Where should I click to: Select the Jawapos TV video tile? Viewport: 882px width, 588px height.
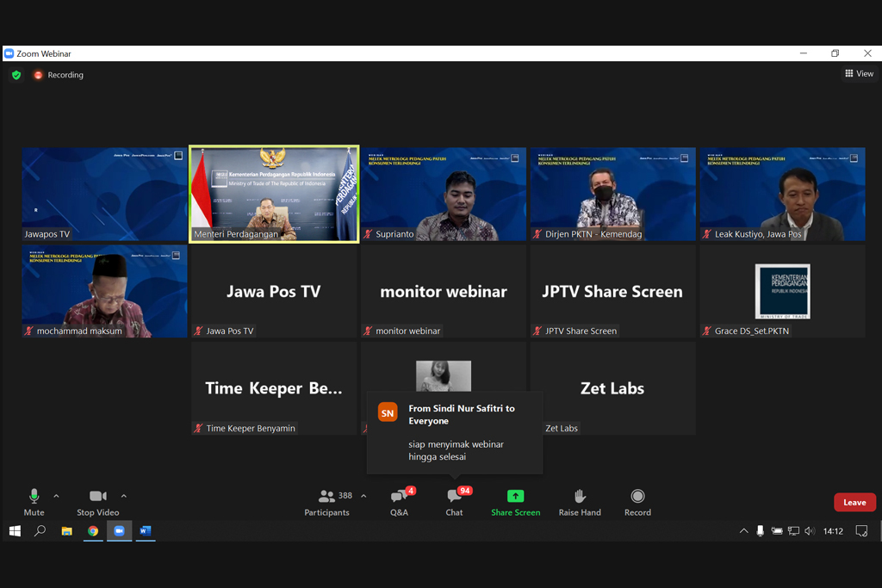pos(104,194)
